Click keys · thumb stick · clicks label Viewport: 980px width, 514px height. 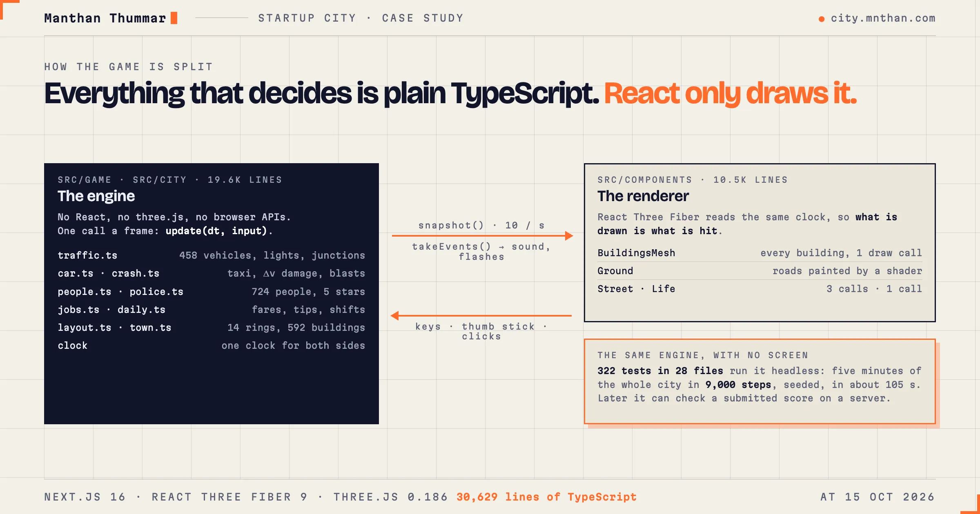click(481, 331)
